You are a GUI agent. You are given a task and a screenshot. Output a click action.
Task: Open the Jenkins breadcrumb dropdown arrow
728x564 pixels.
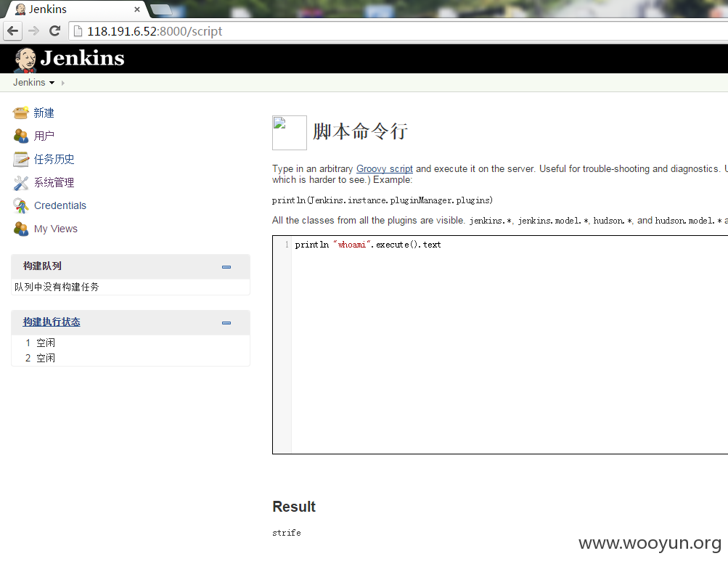52,83
